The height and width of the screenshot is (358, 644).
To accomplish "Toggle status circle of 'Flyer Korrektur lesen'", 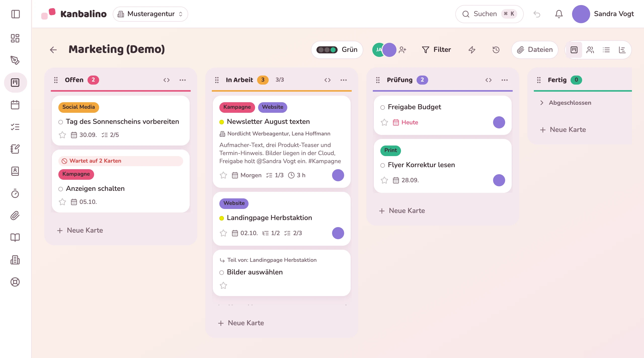I will click(x=383, y=165).
